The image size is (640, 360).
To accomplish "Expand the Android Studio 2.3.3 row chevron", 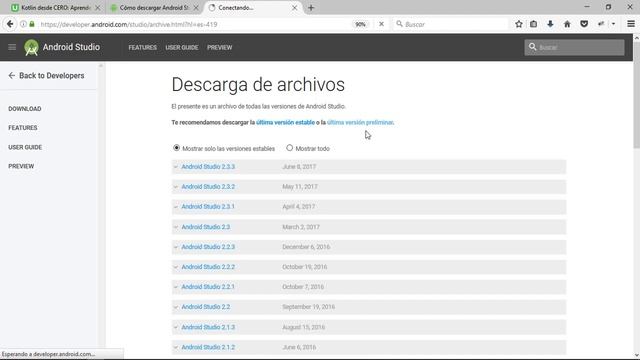I will click(176, 167).
